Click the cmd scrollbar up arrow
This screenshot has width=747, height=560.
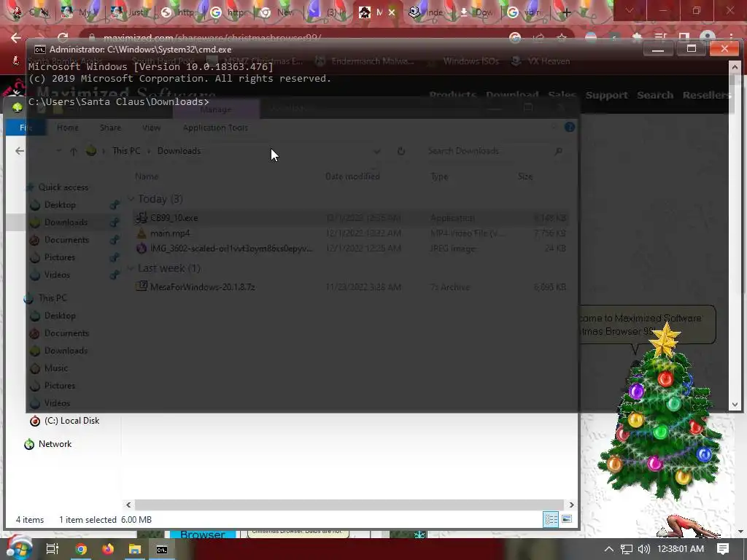click(735, 68)
